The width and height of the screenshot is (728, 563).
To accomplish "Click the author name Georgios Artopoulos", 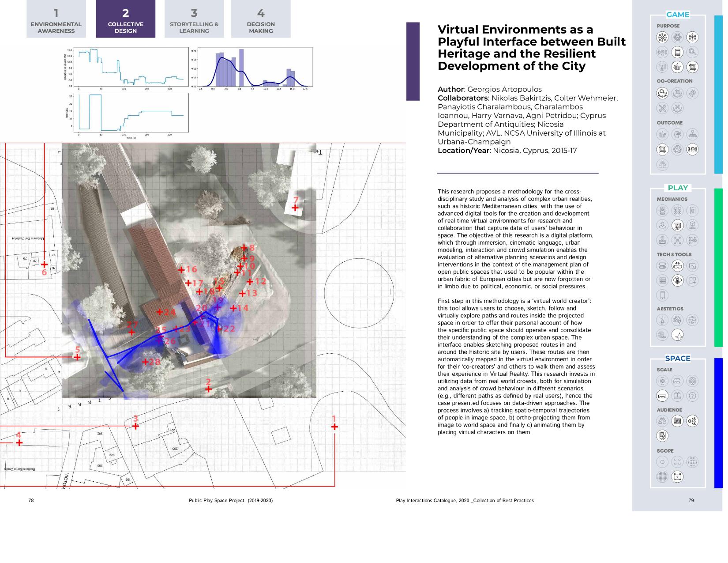I will click(x=505, y=89).
